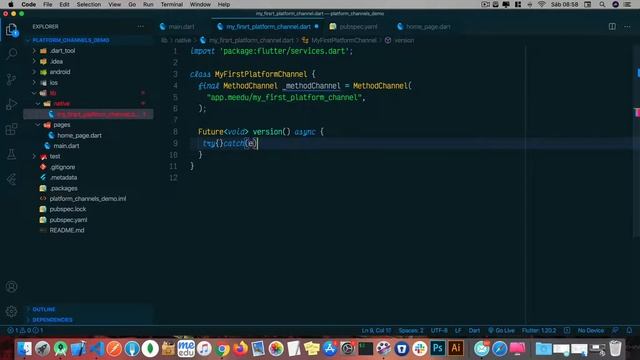The width and height of the screenshot is (640, 360).
Task: Open Chrome from the dock
Action: (x=223, y=349)
